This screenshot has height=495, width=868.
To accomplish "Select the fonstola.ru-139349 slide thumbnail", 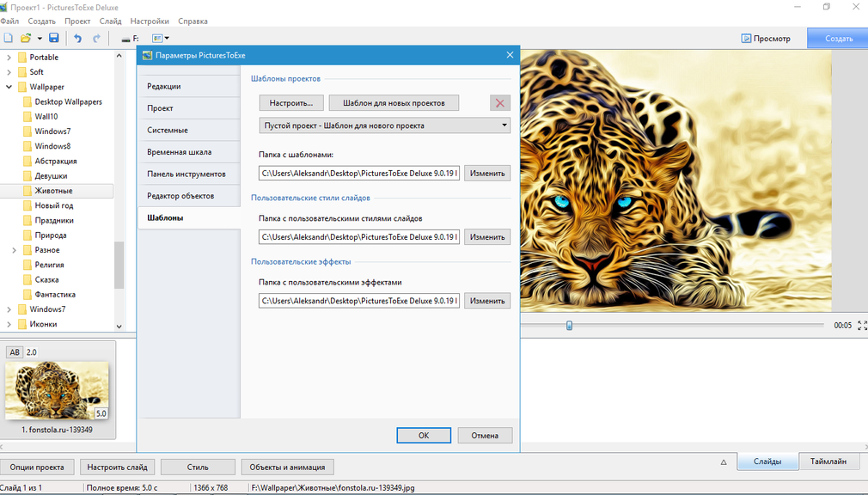I will [x=58, y=391].
